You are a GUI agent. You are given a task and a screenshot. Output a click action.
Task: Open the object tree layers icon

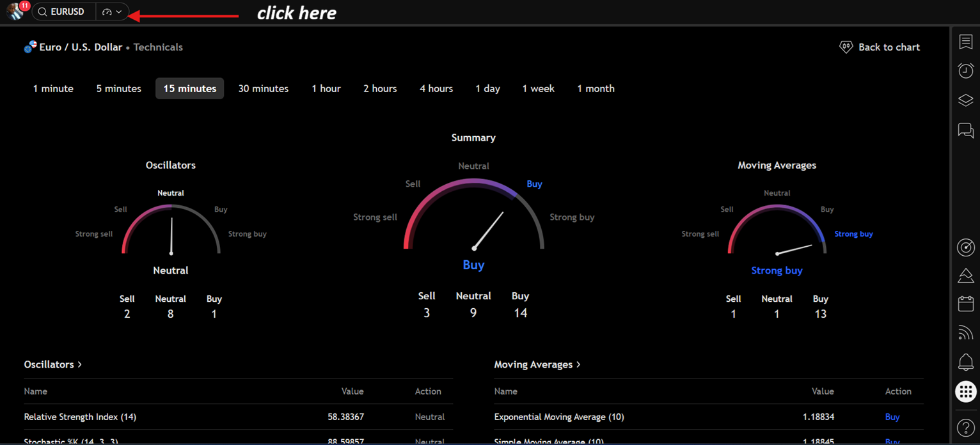coord(965,100)
